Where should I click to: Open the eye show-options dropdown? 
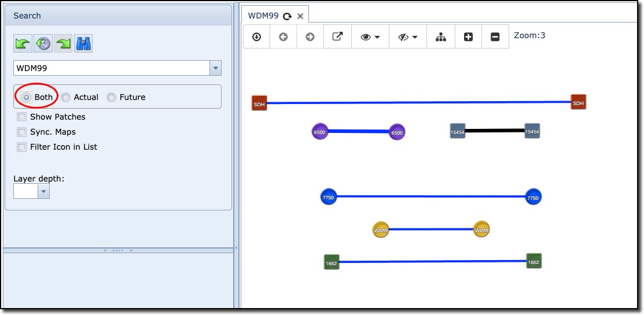pyautogui.click(x=370, y=36)
